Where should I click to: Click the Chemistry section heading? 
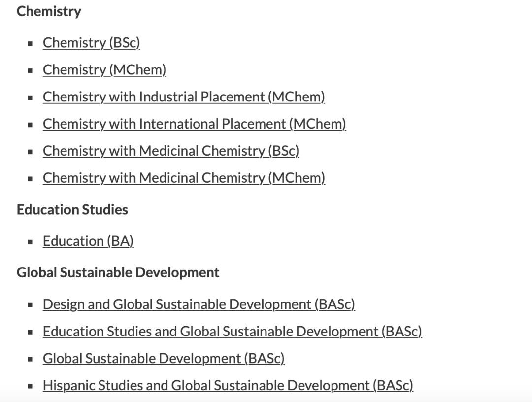49,11
